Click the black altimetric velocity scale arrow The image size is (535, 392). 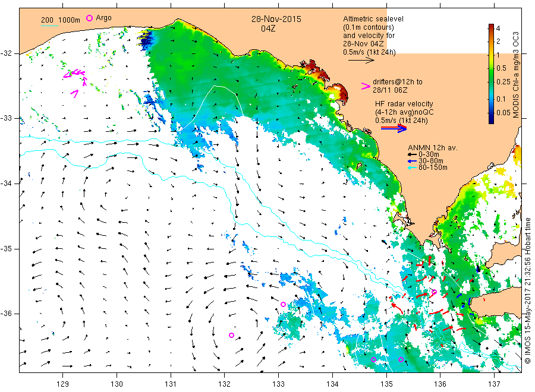[x=361, y=61]
